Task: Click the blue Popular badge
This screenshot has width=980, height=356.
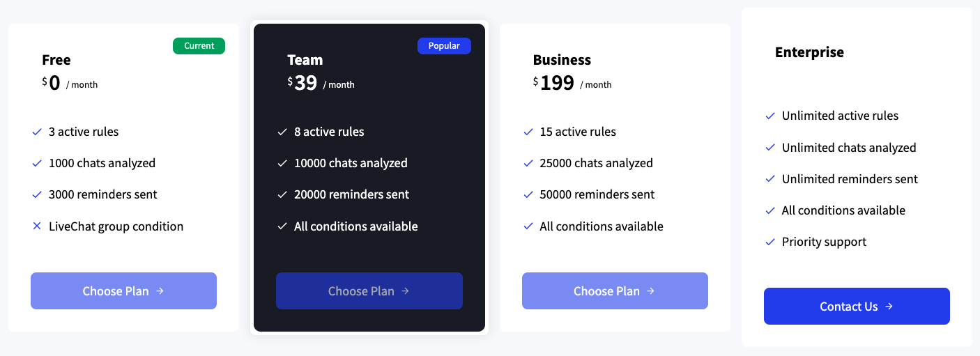Action: [444, 46]
